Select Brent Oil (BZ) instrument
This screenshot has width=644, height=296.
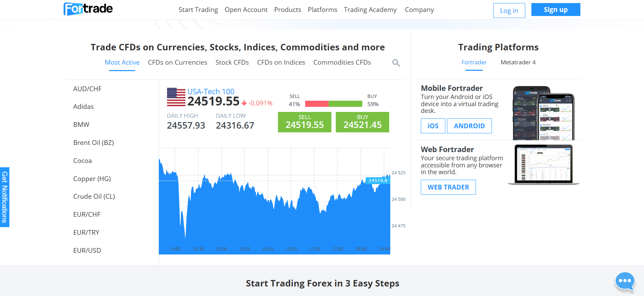94,143
